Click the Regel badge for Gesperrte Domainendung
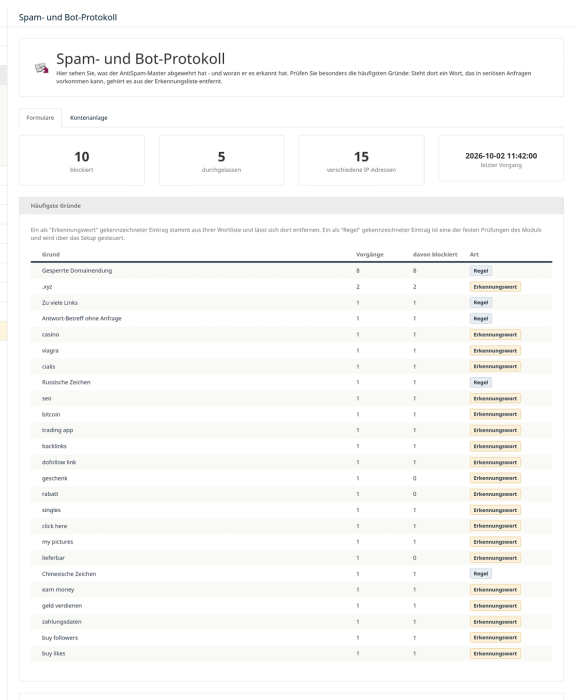This screenshot has height=700, width=583. 481,271
